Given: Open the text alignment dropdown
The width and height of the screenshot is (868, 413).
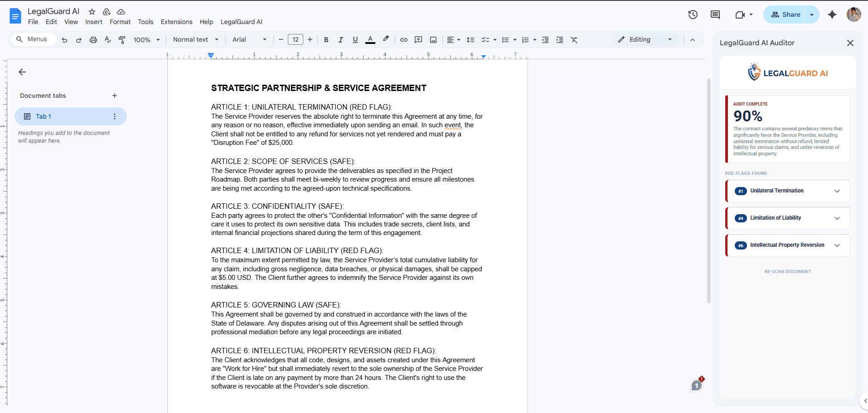Looking at the screenshot, I should pyautogui.click(x=453, y=40).
